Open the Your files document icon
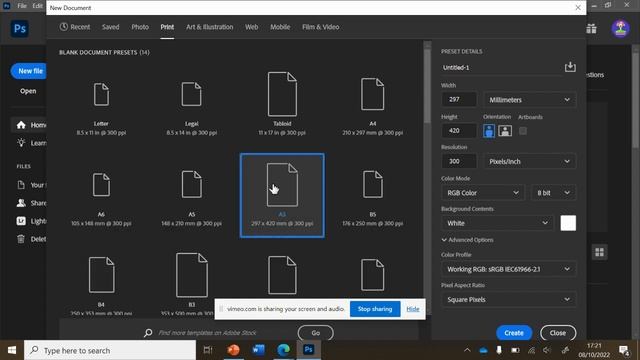 [x=21, y=185]
